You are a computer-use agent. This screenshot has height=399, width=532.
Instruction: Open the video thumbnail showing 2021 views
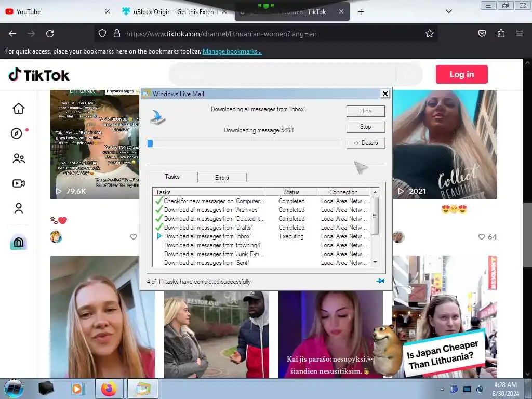[445, 144]
